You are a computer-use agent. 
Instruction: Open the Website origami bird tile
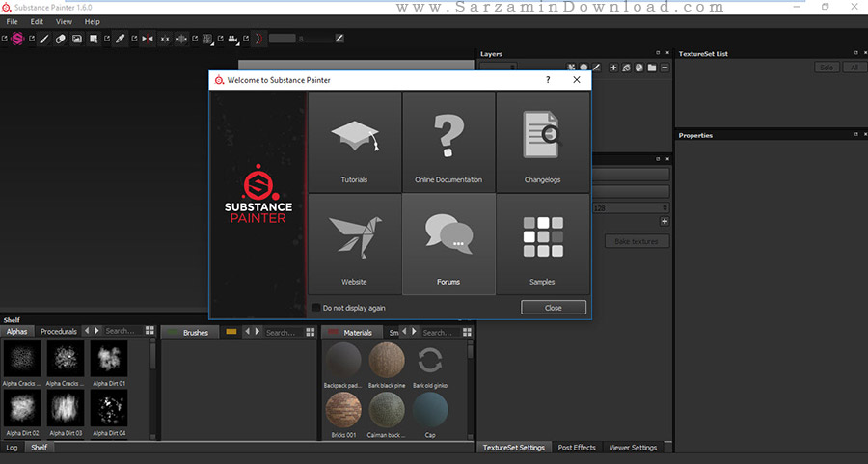[x=354, y=244]
